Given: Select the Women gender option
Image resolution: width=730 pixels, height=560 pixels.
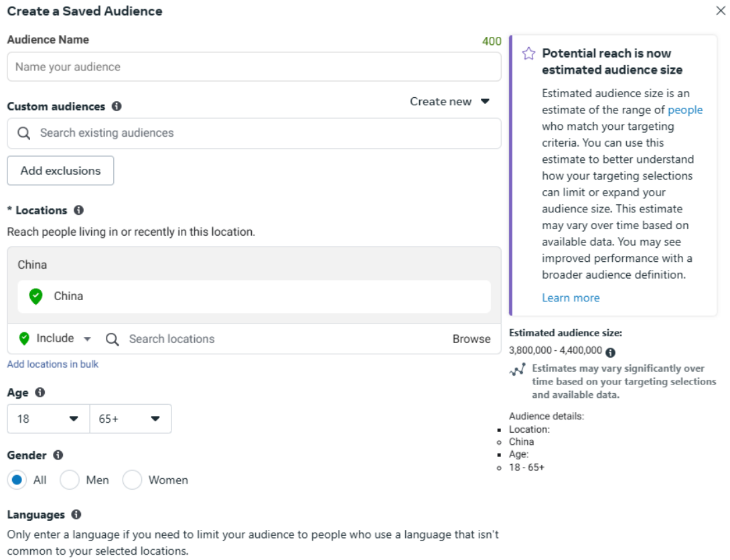Looking at the screenshot, I should point(133,480).
